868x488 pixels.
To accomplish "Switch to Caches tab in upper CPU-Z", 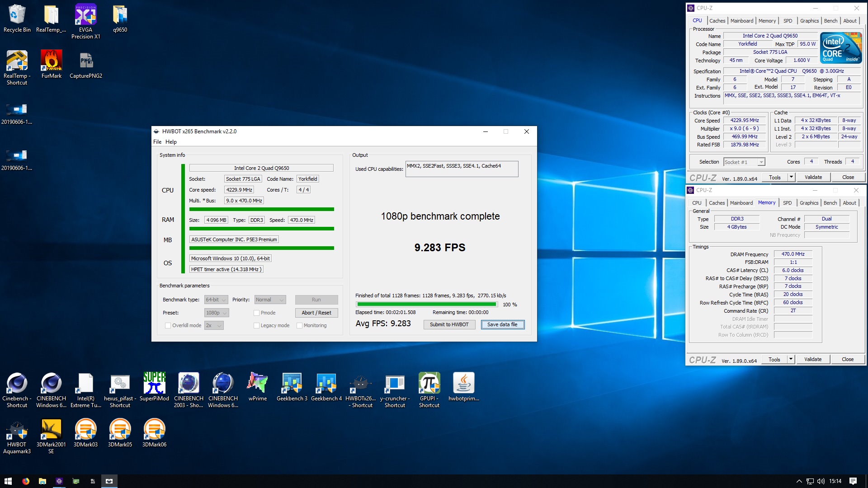I will click(x=717, y=21).
